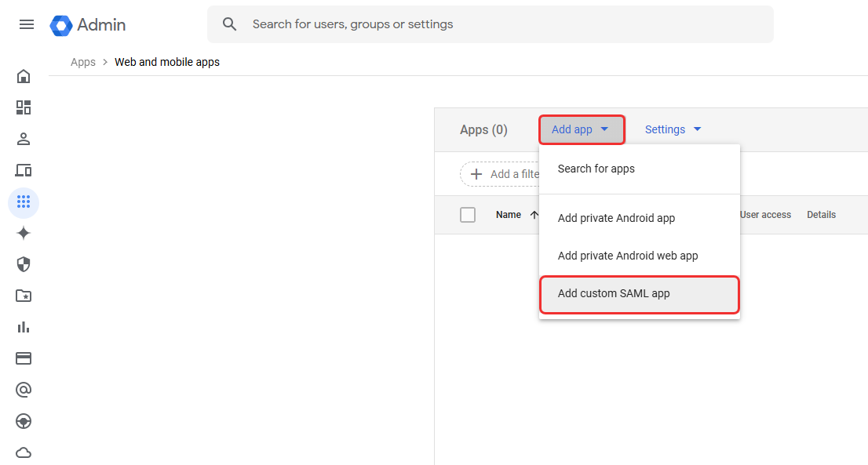
Task: Open the Dashboard sidebar icon
Action: 24,107
